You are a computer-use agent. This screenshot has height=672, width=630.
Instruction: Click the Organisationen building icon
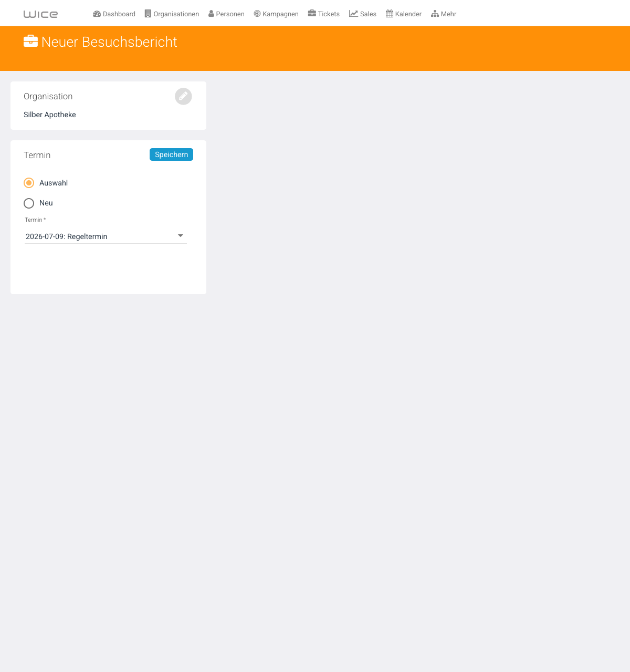[148, 14]
